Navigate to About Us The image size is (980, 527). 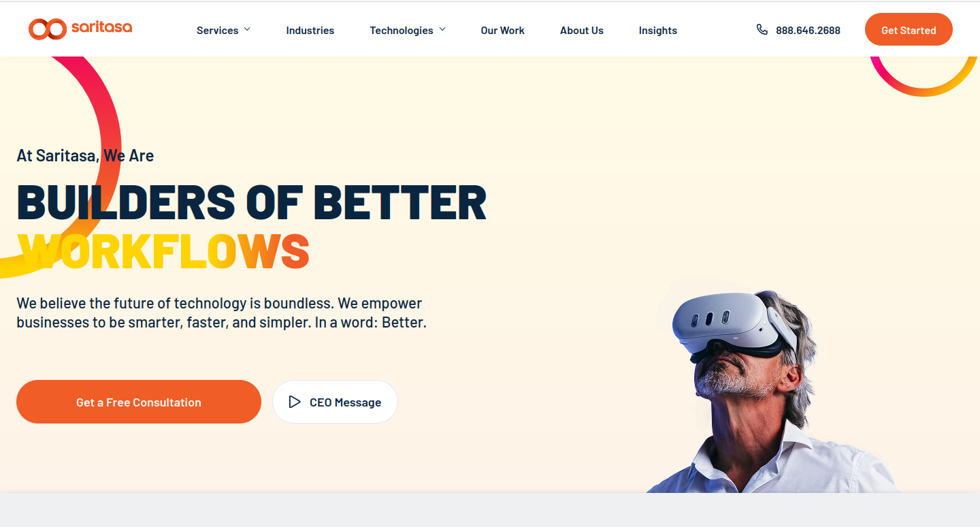pyautogui.click(x=582, y=30)
